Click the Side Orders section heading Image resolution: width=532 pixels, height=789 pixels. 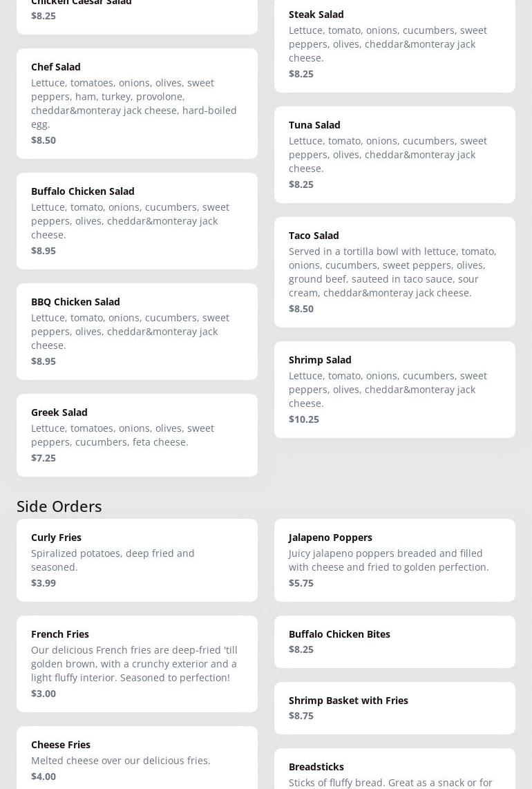point(59,506)
